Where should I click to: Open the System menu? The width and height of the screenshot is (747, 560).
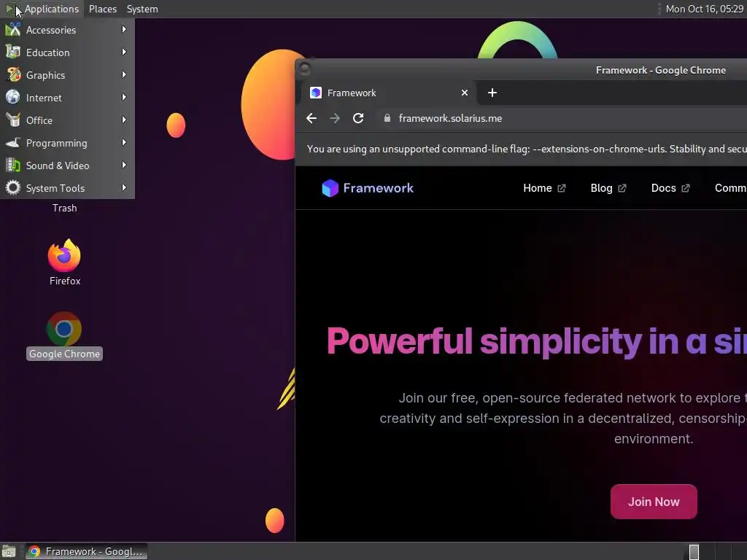142,9
